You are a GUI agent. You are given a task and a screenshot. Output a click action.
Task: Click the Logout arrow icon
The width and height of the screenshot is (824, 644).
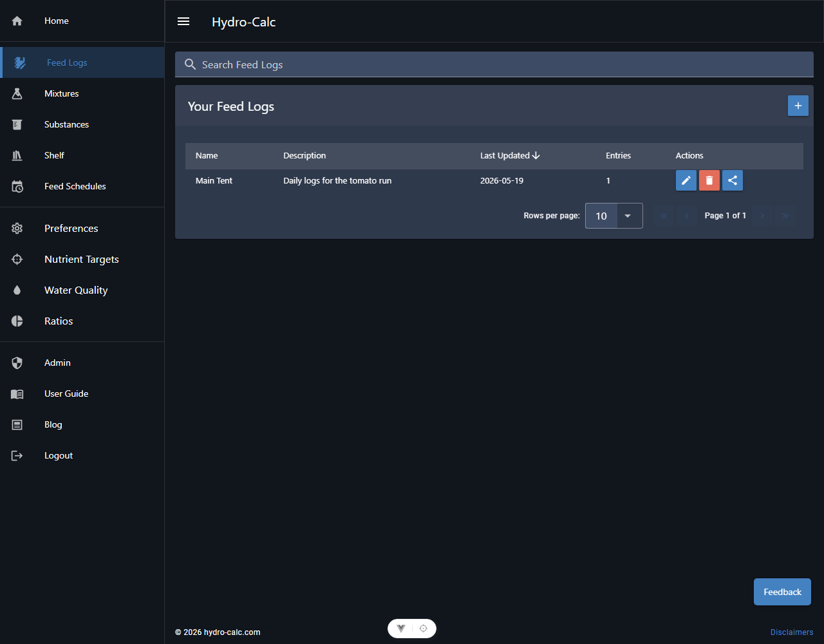17,456
